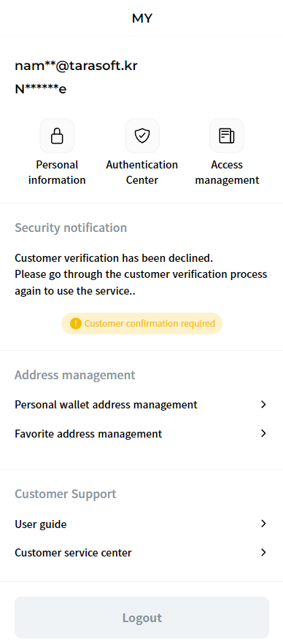Screen dimensions: 283x644
Task: Click the Logout button
Action: click(141, 617)
